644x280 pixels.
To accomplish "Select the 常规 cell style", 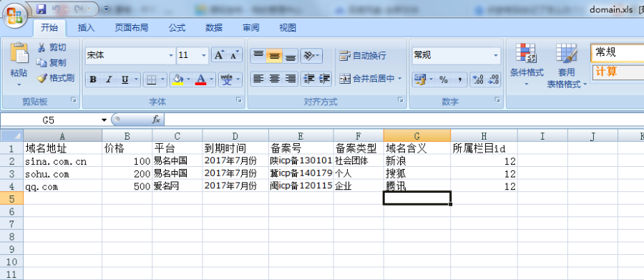I will pyautogui.click(x=618, y=52).
